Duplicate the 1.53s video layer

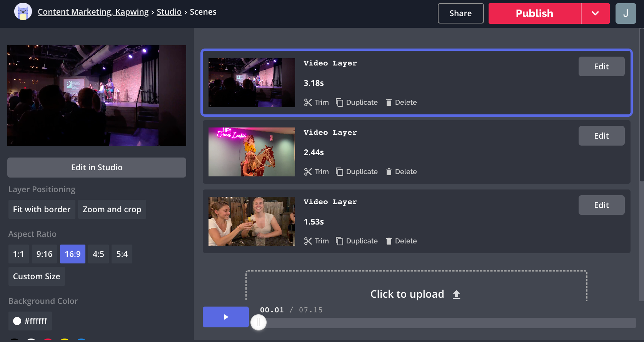(357, 241)
